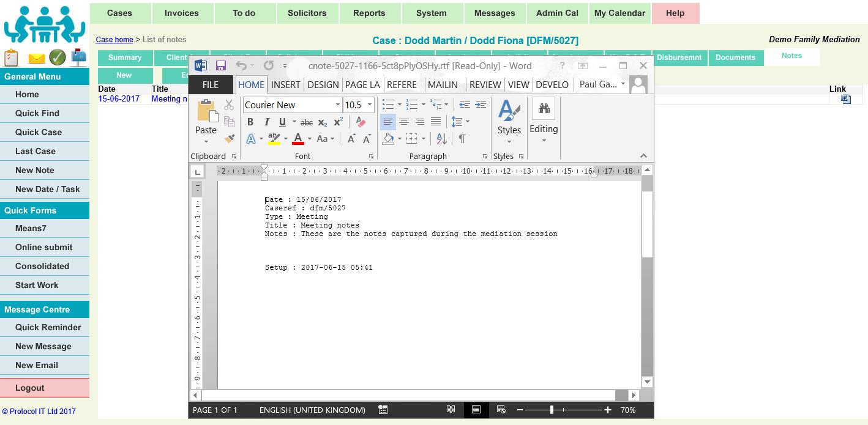
Task: Click the Logout button
Action: pyautogui.click(x=45, y=388)
